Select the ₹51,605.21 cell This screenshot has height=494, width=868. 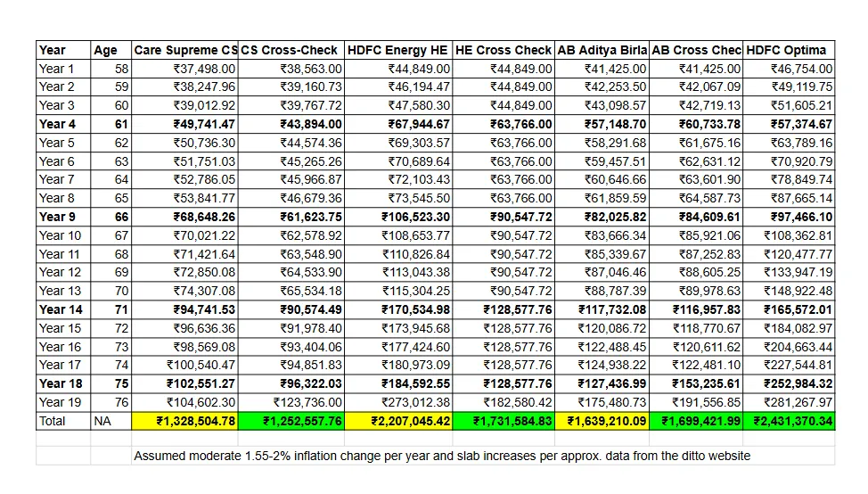click(789, 105)
